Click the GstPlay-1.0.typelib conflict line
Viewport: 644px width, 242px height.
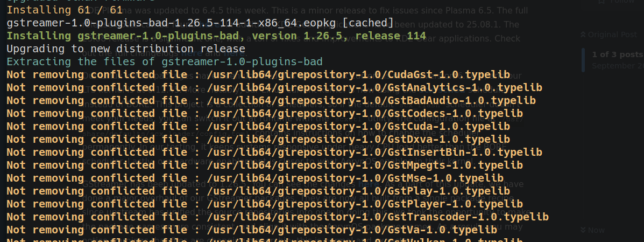click(258, 191)
